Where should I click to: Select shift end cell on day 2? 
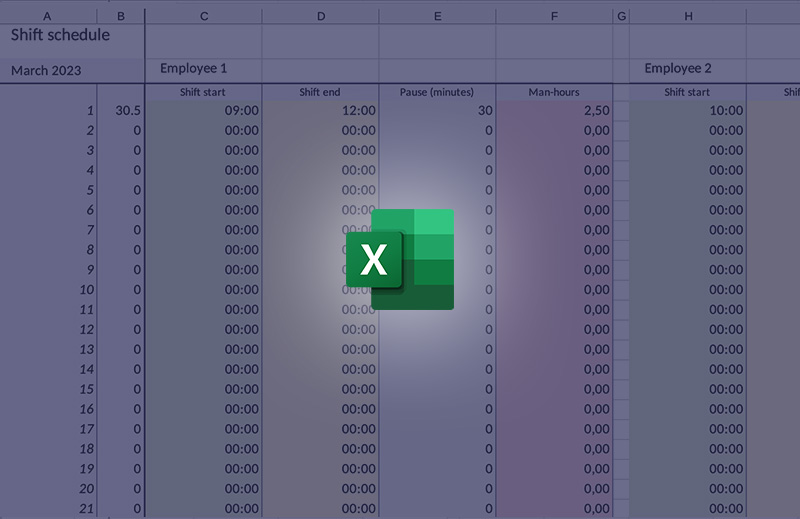pos(320,130)
